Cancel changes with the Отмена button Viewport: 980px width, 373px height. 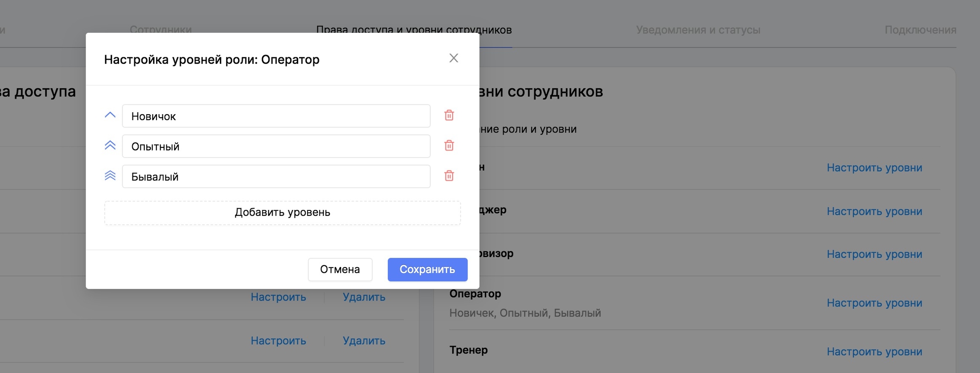coord(340,269)
